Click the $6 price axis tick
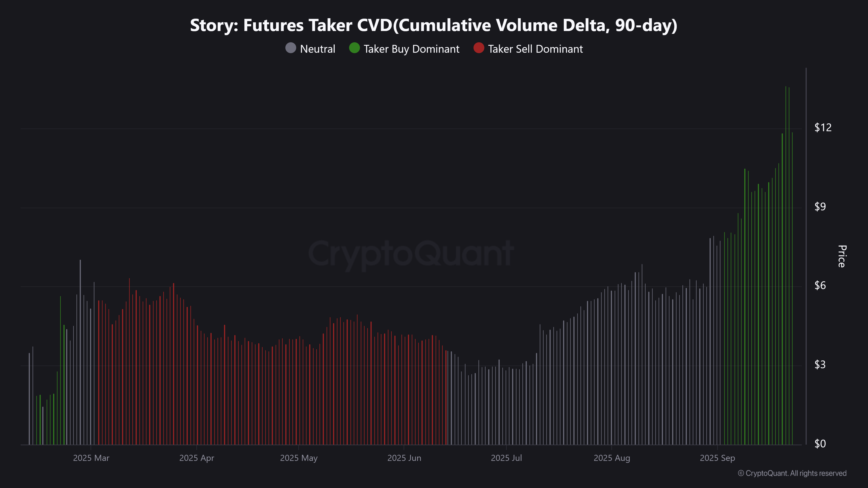 (820, 286)
